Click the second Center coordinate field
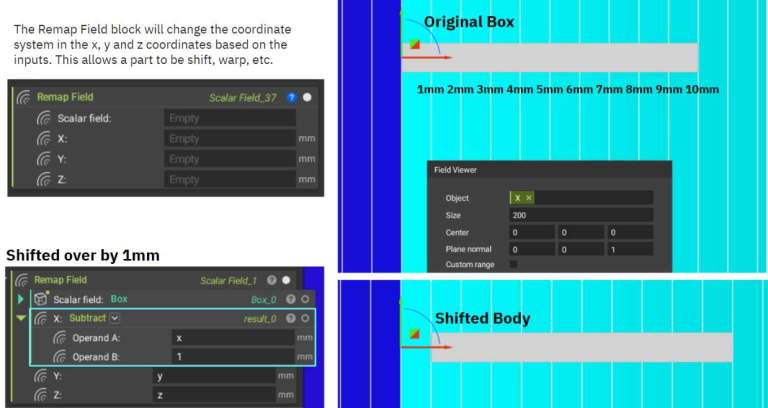The height and width of the screenshot is (408, 768). [581, 232]
